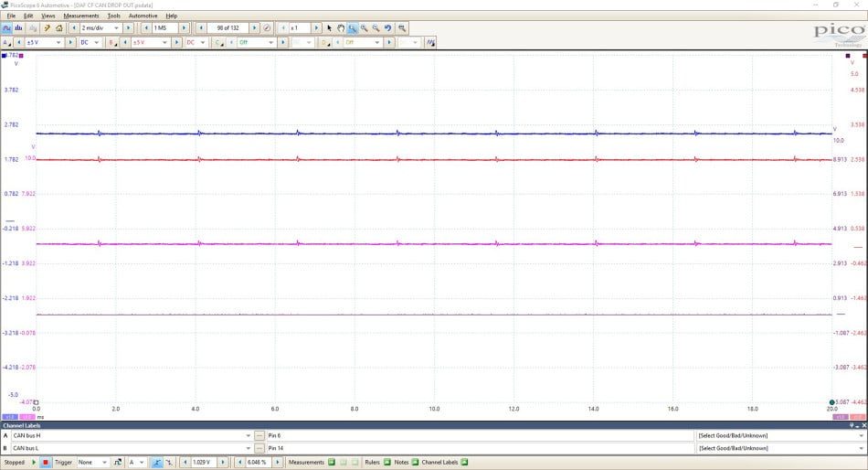This screenshot has width=868, height=470.
Task: Increase pre-trigger percentage 6.046 %
Action: [278, 463]
